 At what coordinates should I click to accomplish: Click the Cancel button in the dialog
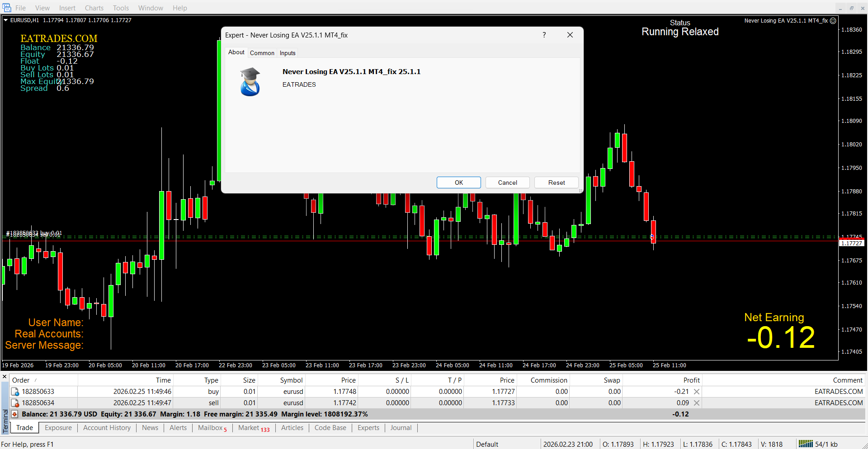pos(507,182)
